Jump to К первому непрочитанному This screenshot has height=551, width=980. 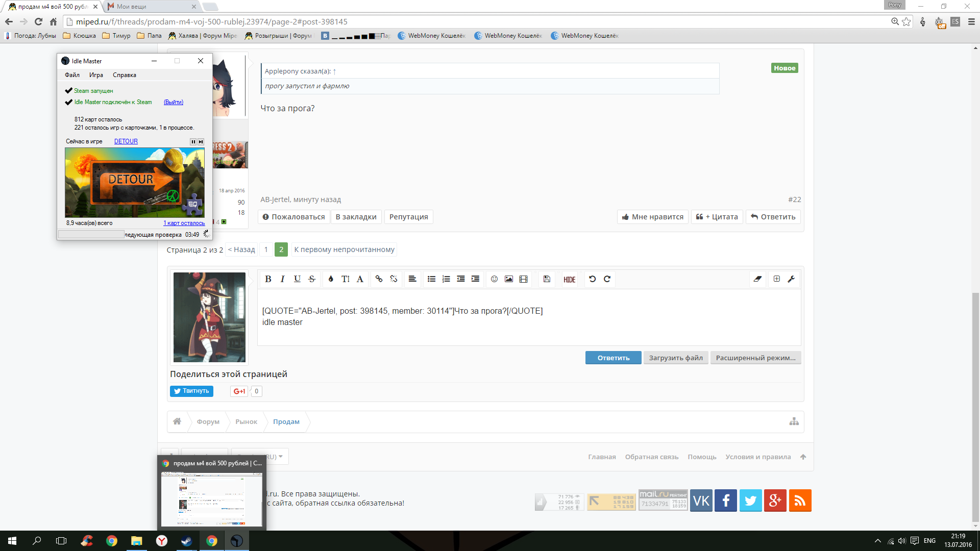point(344,249)
